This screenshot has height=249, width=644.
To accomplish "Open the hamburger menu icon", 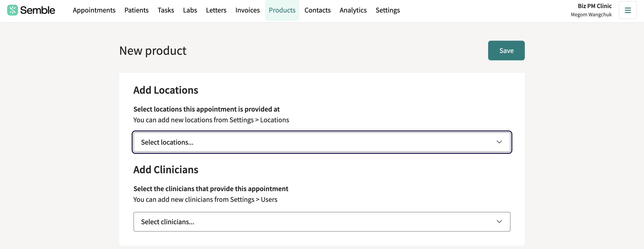I will coord(628,10).
